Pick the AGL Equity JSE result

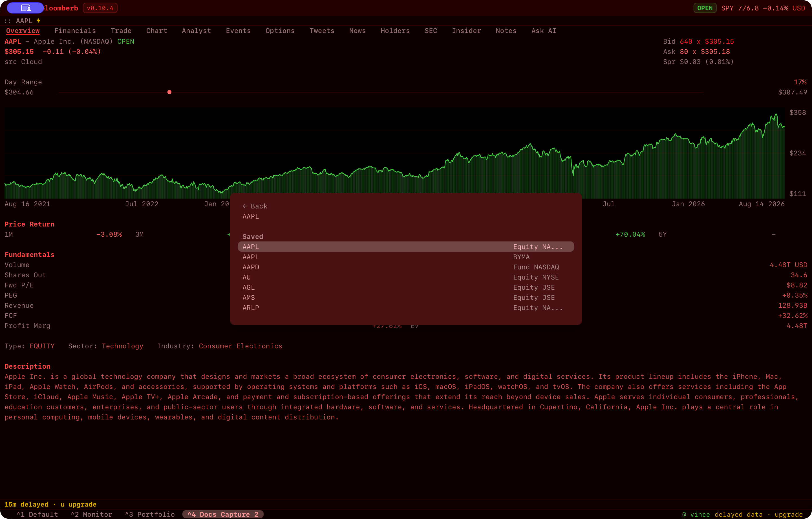coord(406,287)
